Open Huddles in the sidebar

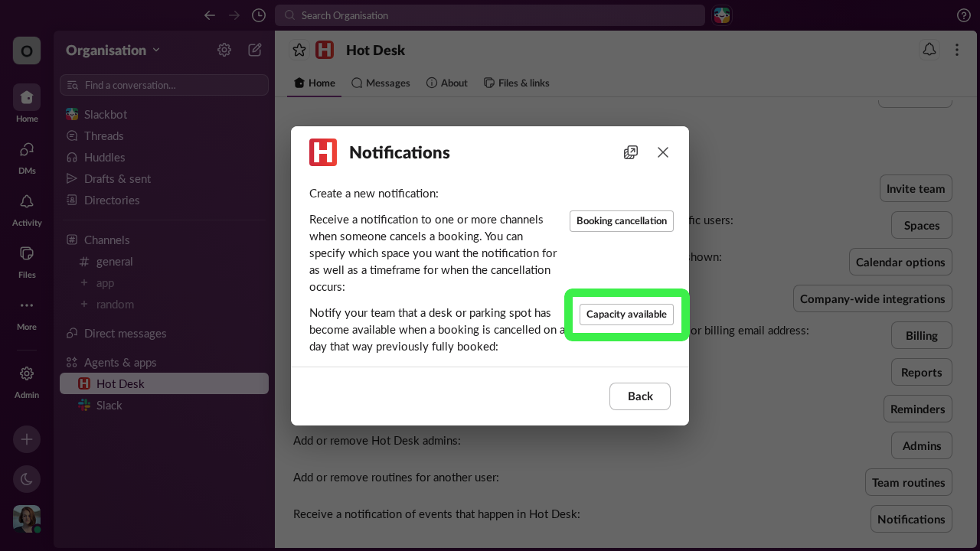[164, 157]
